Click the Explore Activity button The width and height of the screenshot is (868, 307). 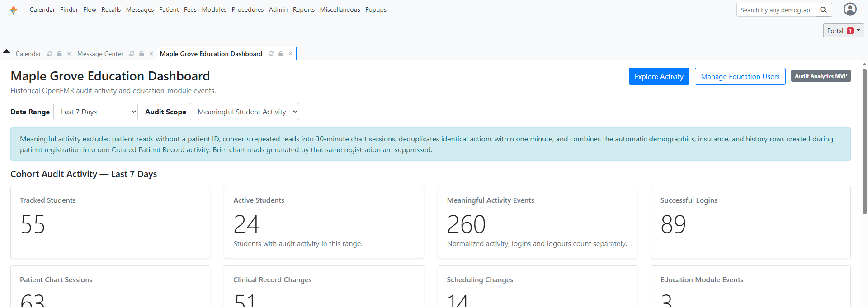pos(659,76)
